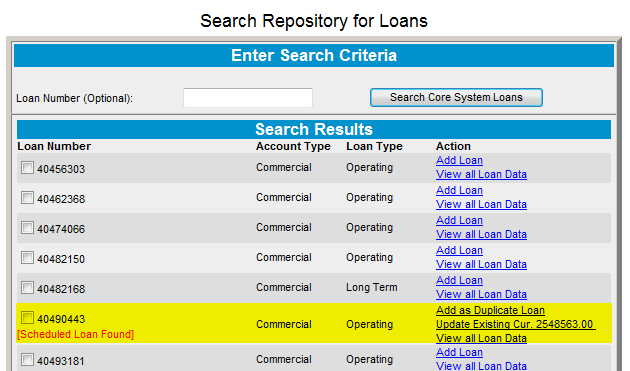View all Loan Data for 40482168

(x=481, y=295)
